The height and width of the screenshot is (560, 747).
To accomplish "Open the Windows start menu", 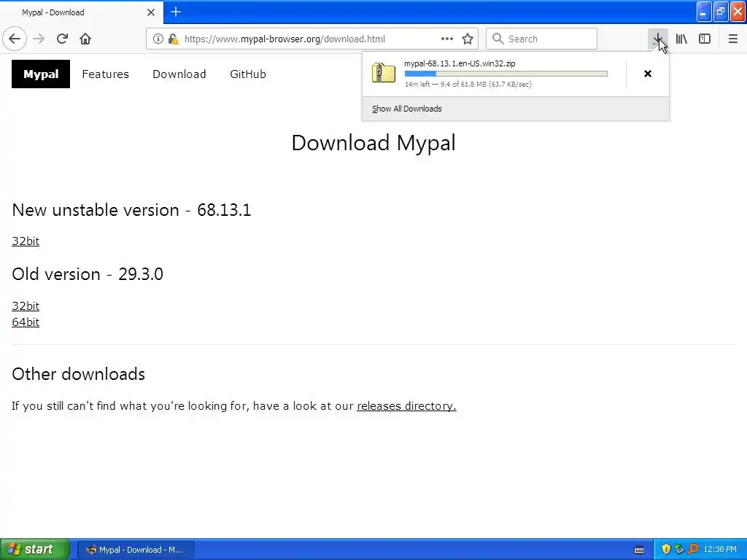I will 35,550.
